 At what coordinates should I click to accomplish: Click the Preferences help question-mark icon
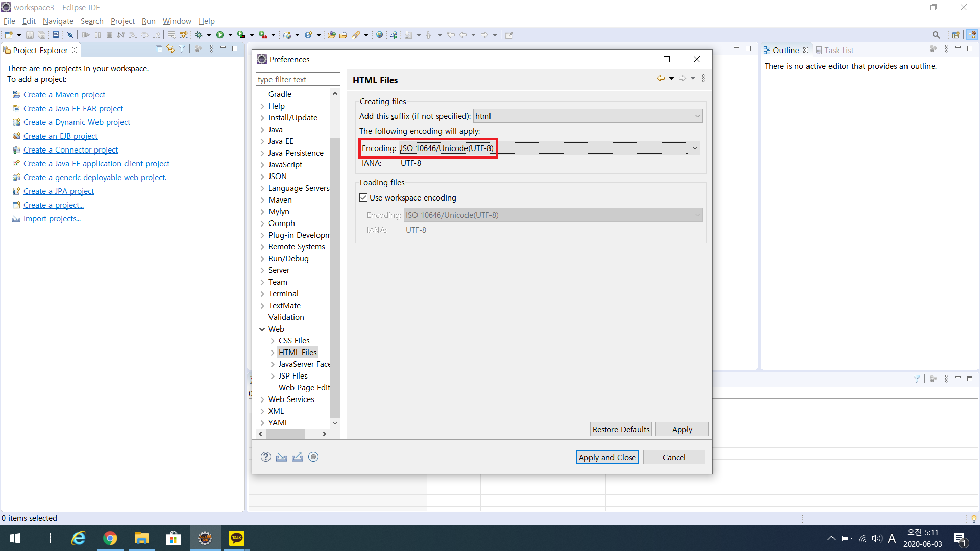(x=266, y=457)
